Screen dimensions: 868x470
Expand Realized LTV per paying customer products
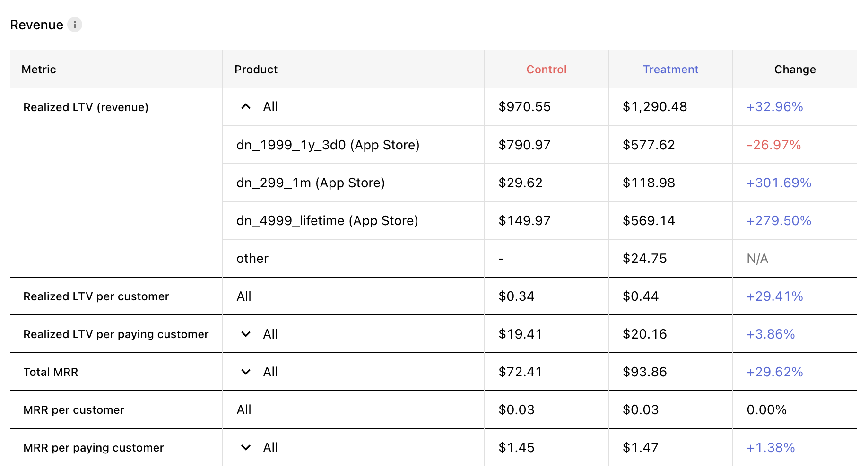pos(246,334)
